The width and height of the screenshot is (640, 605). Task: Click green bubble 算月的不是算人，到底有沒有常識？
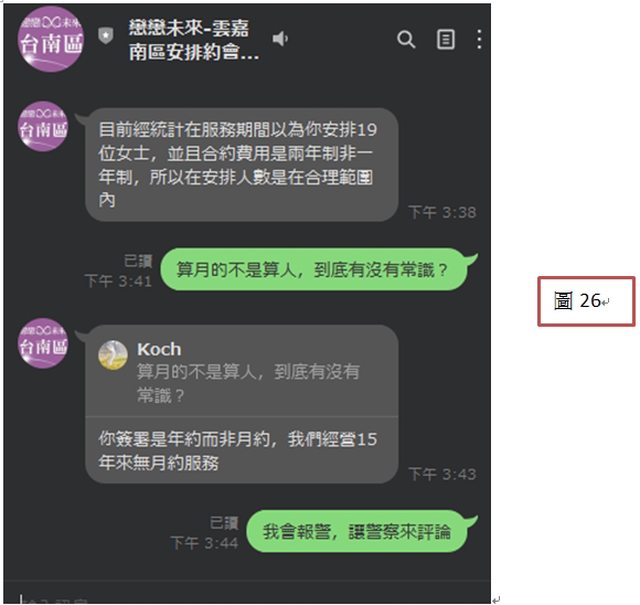pyautogui.click(x=314, y=269)
